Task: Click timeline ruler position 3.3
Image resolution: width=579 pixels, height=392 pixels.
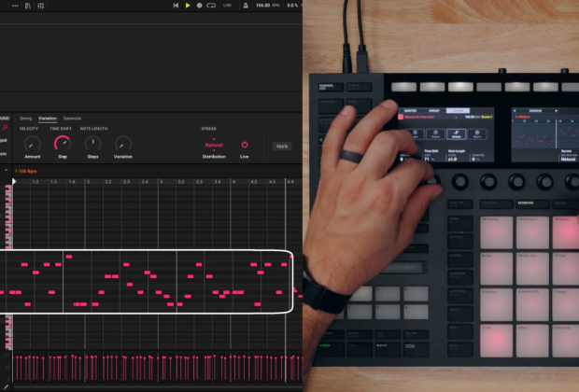Action: click(199, 182)
